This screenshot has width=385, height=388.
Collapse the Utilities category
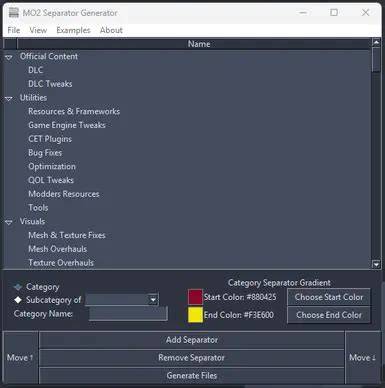pos(9,98)
